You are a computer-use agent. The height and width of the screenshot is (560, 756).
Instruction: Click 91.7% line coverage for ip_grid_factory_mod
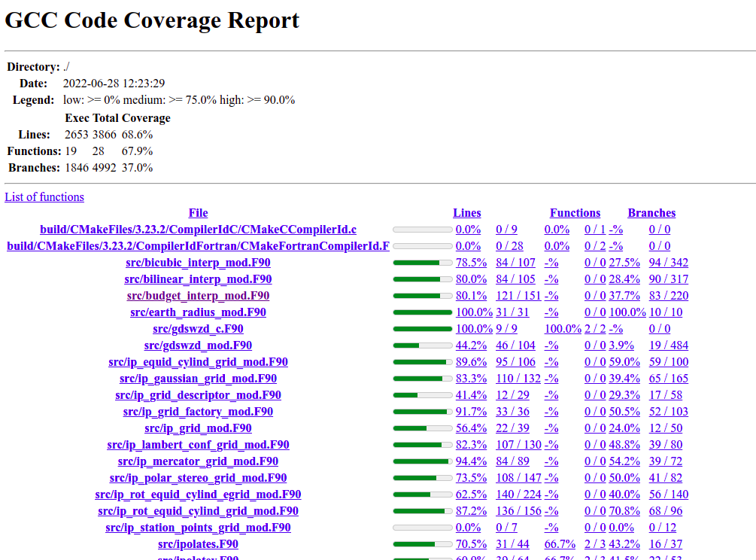[471, 412]
